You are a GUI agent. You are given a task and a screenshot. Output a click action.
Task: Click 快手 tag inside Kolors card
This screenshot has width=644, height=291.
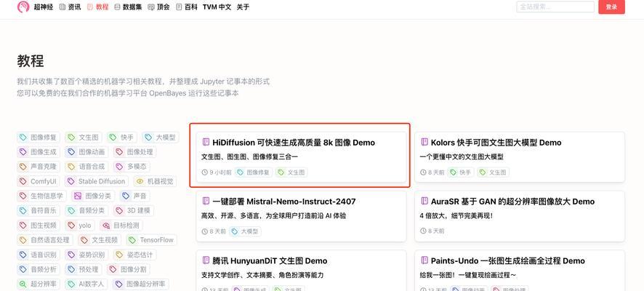461,172
